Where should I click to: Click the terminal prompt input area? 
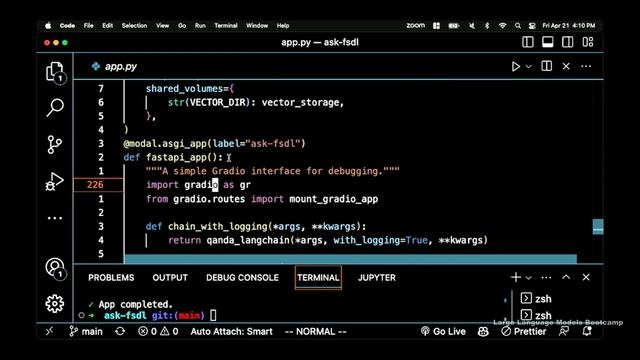(x=213, y=315)
